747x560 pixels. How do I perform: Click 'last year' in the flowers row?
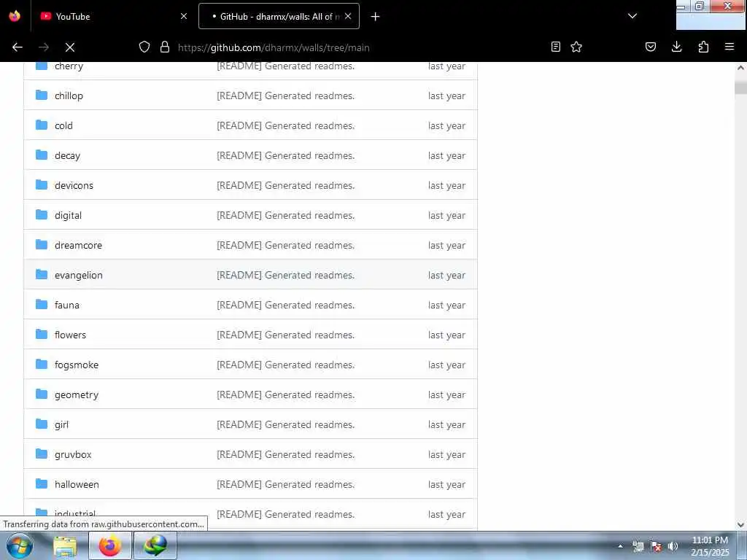coord(446,335)
